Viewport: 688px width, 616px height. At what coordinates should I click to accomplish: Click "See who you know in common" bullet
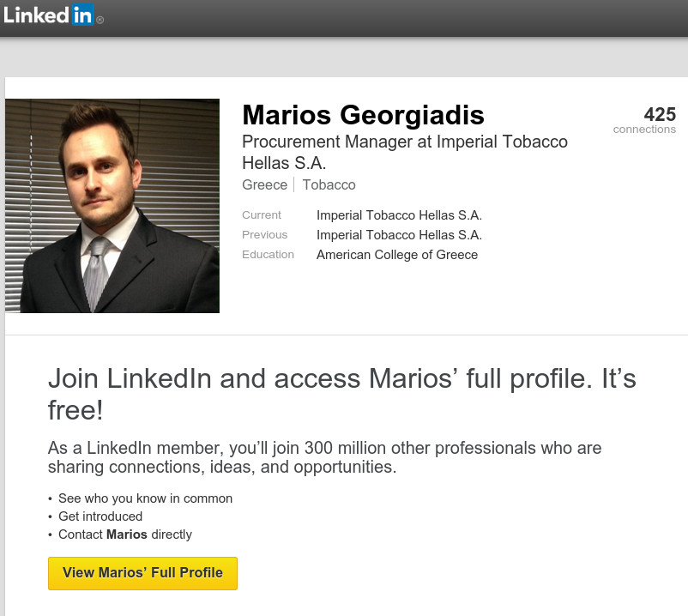[x=145, y=498]
